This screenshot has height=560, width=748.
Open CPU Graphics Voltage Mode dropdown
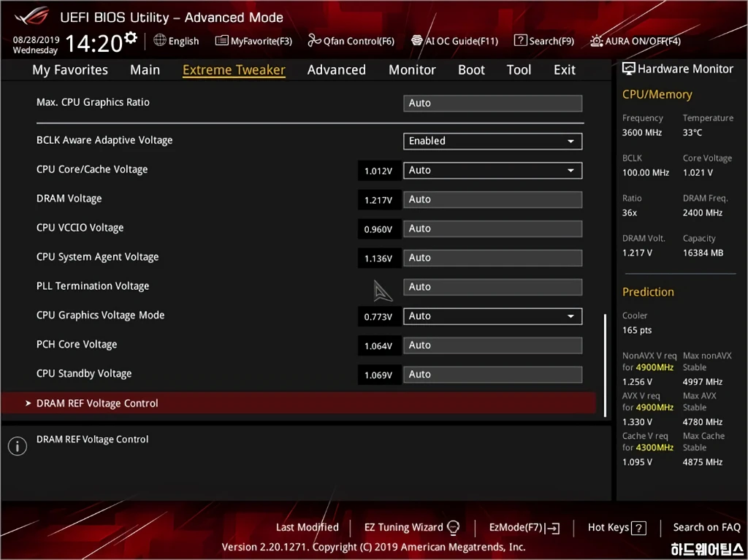pyautogui.click(x=492, y=316)
